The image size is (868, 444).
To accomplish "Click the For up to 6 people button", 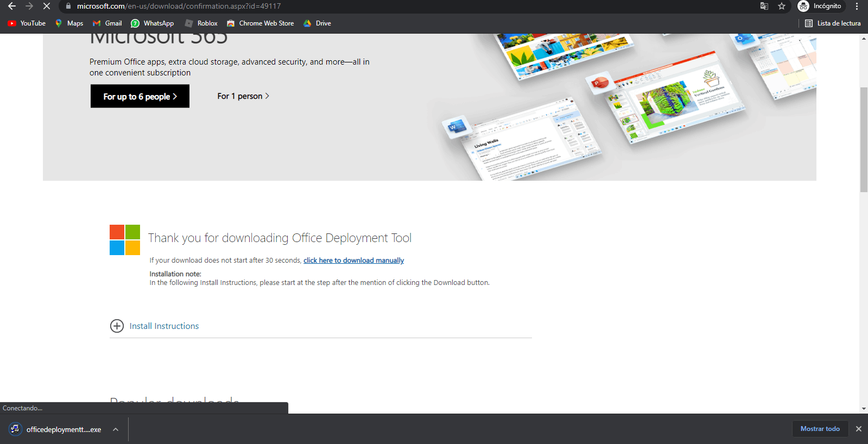I will (140, 96).
